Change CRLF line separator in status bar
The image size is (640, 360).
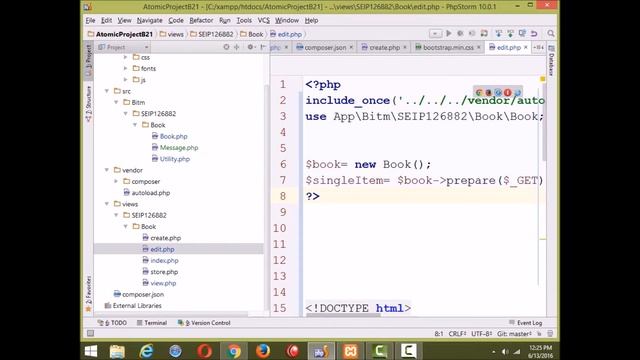pyautogui.click(x=457, y=334)
